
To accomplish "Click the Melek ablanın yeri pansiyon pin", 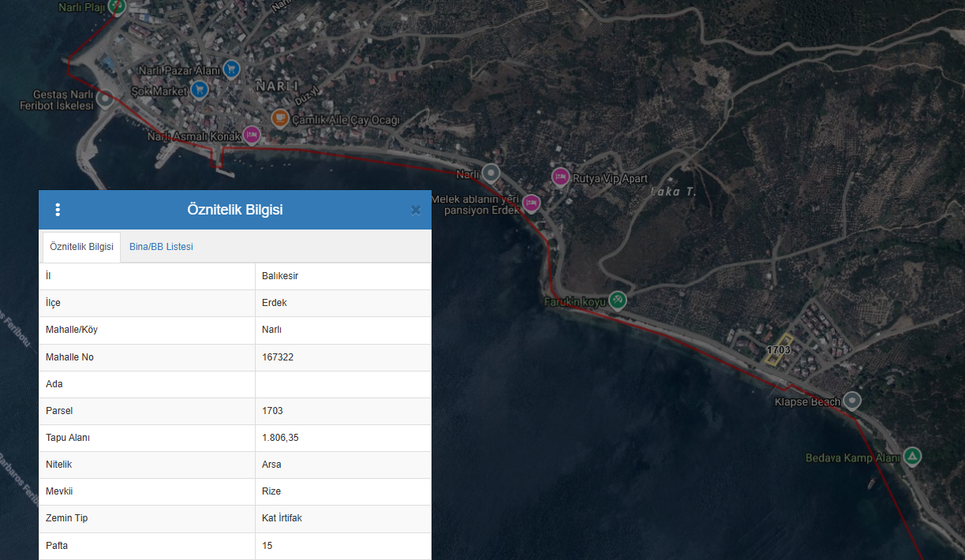I will (532, 203).
